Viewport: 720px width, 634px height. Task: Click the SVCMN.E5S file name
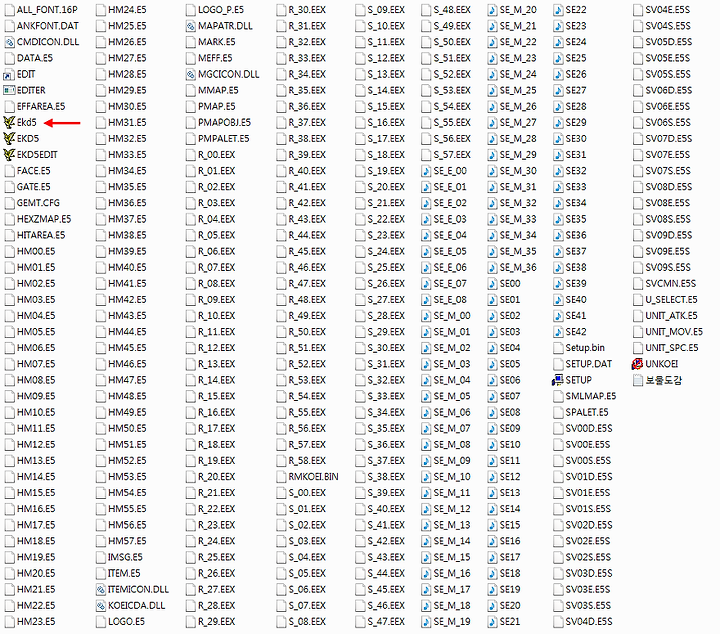coord(671,284)
